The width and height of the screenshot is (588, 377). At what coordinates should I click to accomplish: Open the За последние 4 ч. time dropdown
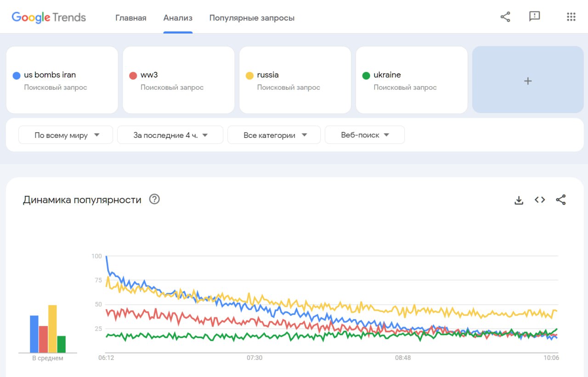point(170,135)
